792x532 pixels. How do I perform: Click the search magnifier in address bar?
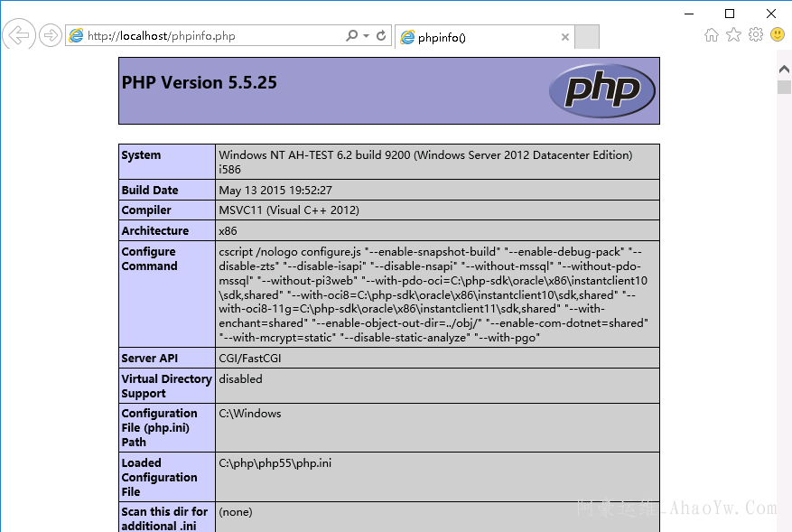351,36
